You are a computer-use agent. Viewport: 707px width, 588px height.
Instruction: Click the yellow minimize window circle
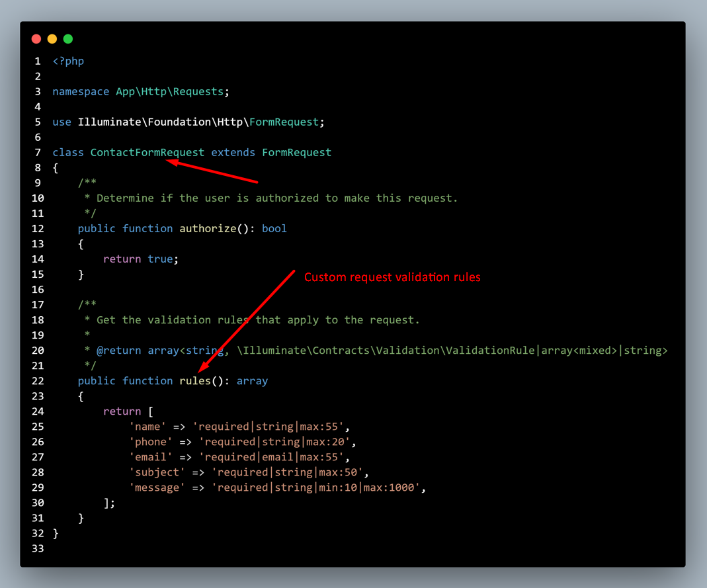pyautogui.click(x=52, y=39)
